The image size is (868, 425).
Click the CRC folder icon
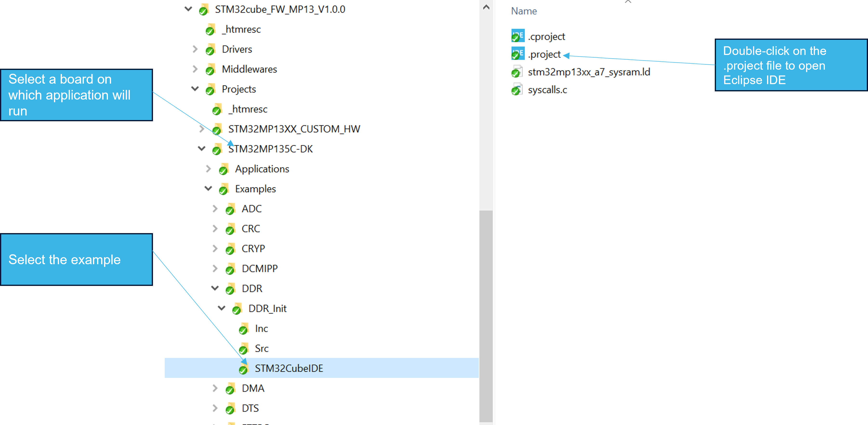[x=231, y=229]
